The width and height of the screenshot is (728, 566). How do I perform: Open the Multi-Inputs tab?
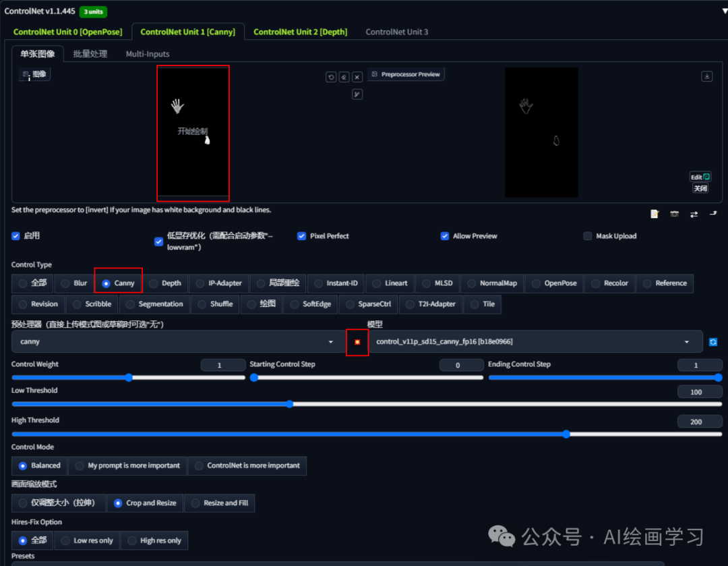point(148,54)
